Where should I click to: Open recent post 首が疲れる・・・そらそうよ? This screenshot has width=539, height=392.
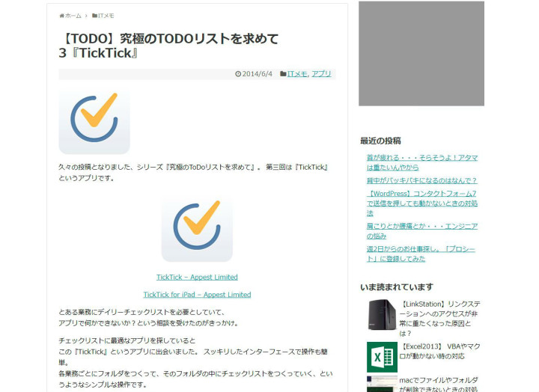pos(421,162)
